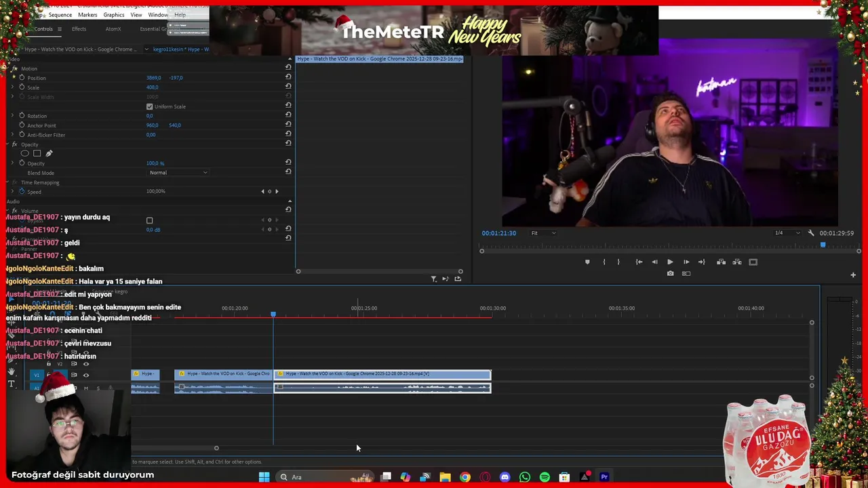Add a marker from Program Monitor

(x=587, y=262)
